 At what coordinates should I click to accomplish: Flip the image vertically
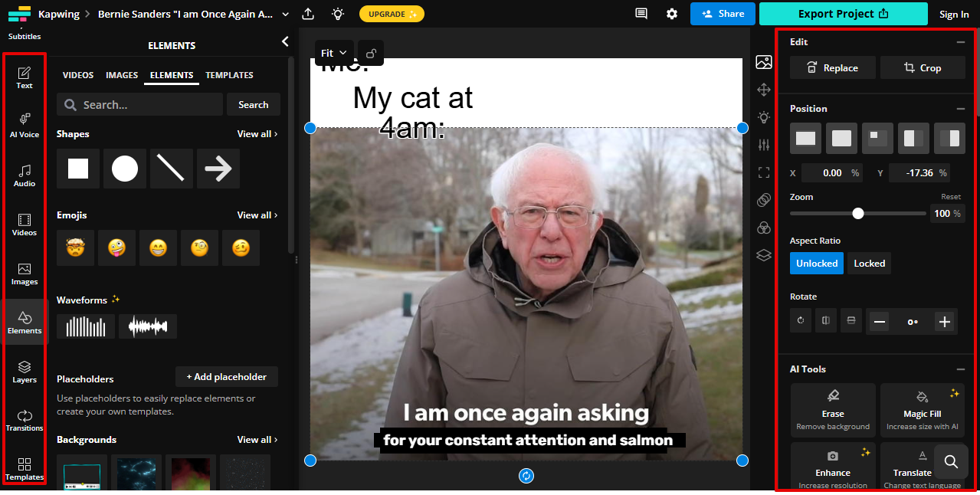(x=851, y=320)
